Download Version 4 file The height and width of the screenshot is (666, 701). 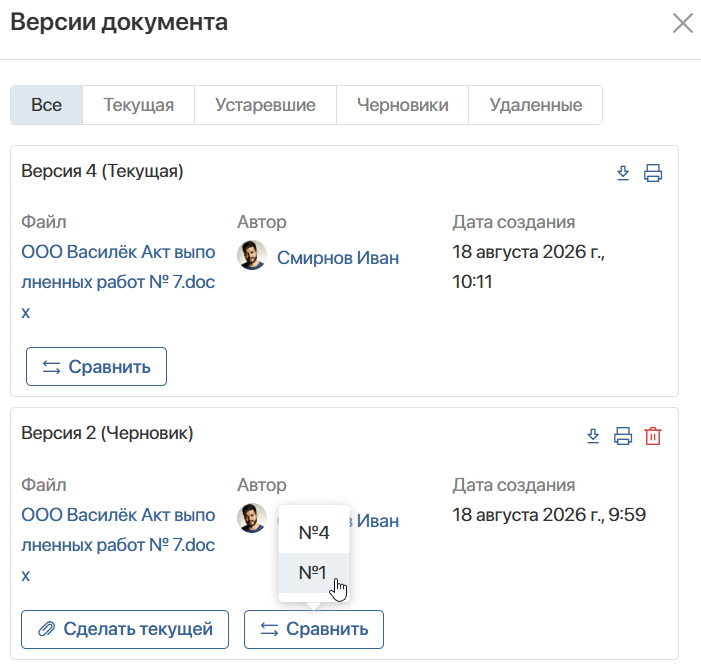pos(623,173)
